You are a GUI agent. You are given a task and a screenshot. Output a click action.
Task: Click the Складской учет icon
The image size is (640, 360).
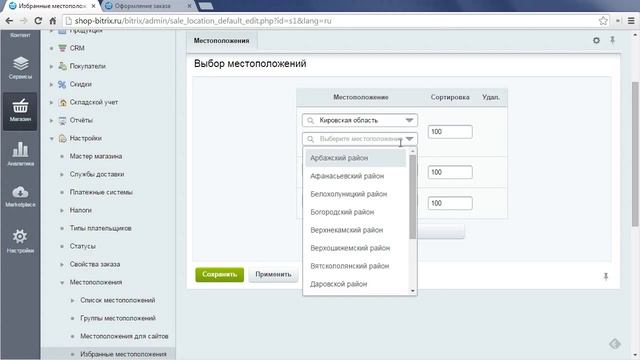click(62, 102)
